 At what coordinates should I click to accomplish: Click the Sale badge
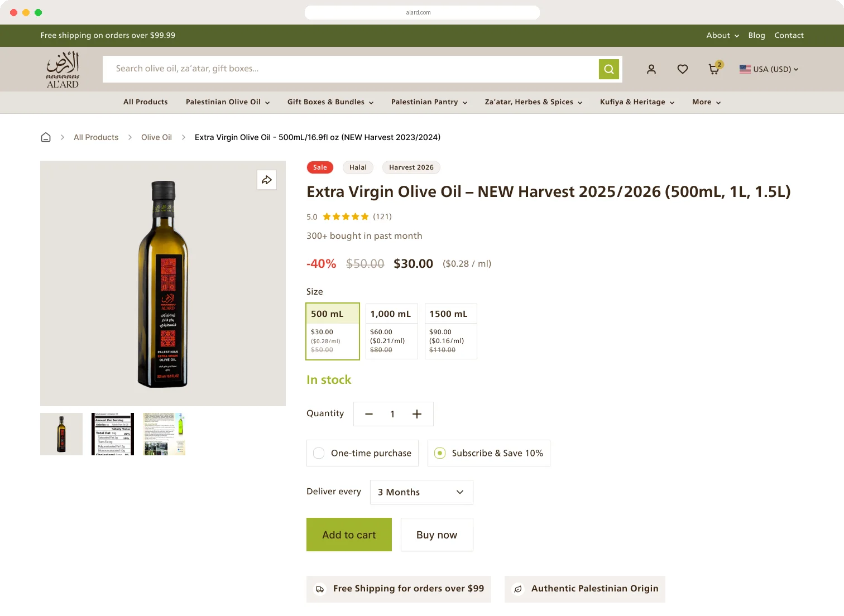320,167
